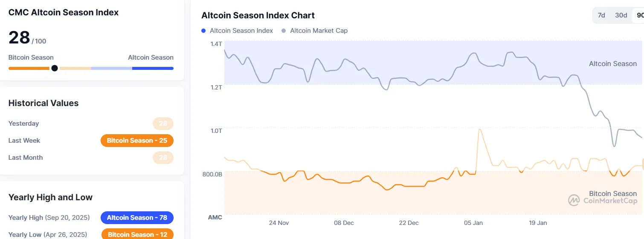644x239 pixels.
Task: Choose the 90d range tab
Action: [x=639, y=15]
